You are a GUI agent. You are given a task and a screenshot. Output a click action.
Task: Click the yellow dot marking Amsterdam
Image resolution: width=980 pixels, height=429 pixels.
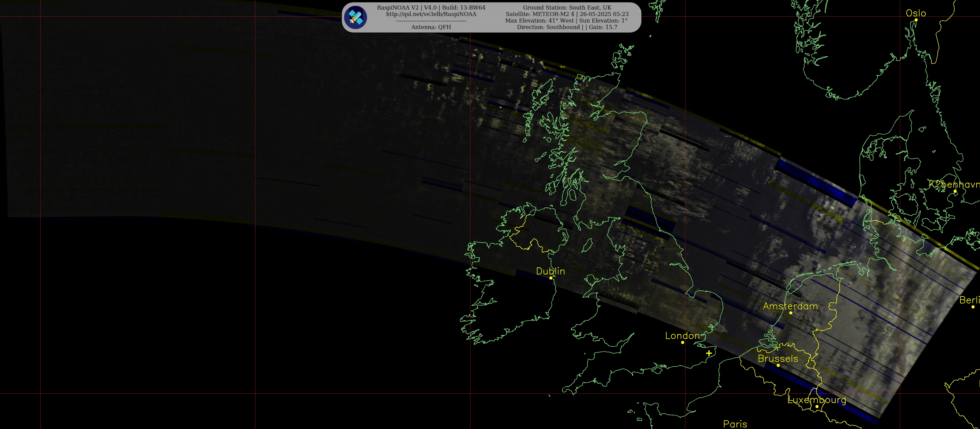791,313
